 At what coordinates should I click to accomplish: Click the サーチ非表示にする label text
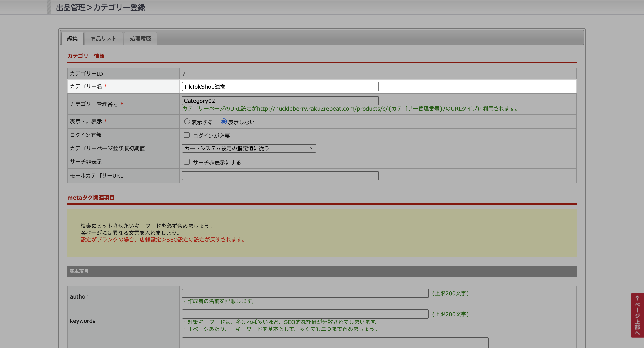[x=217, y=163]
